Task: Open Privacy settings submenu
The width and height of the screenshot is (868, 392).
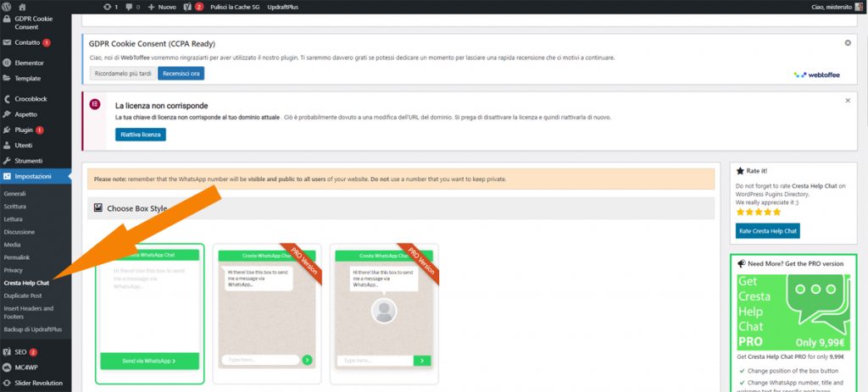Action: tap(14, 270)
